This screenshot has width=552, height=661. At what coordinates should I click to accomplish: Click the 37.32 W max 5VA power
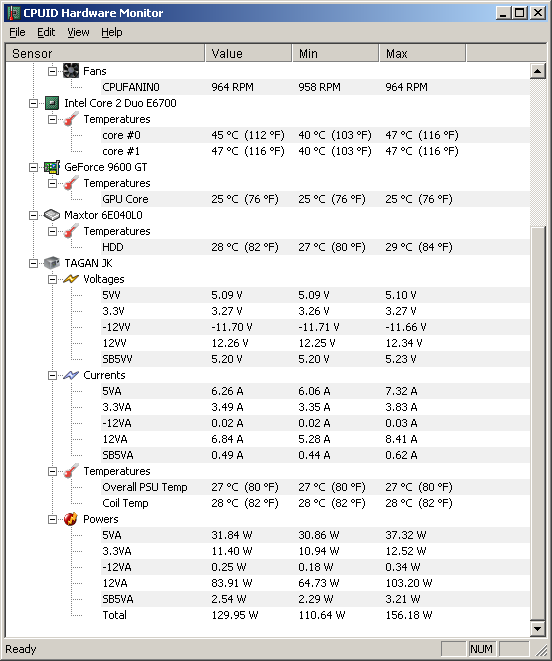406,535
